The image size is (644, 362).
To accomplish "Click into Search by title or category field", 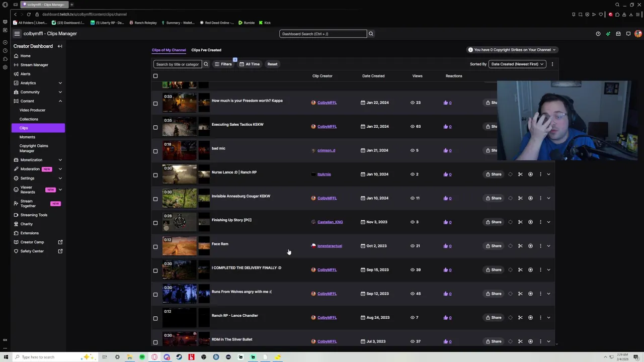I will pos(178,64).
